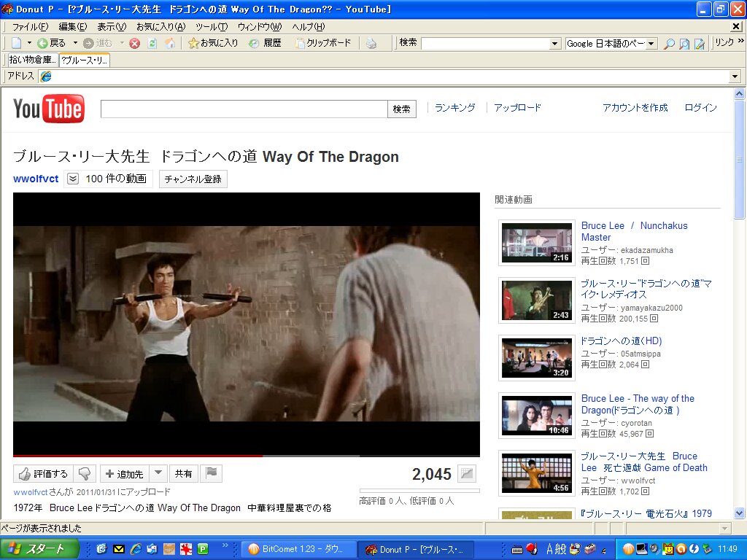
Task: Open the wwolfvct channel link beside 100 件の動画
Action: pos(36,179)
